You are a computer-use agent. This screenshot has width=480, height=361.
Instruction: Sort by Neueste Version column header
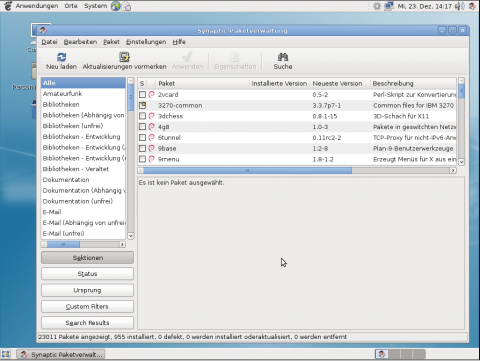(340, 83)
